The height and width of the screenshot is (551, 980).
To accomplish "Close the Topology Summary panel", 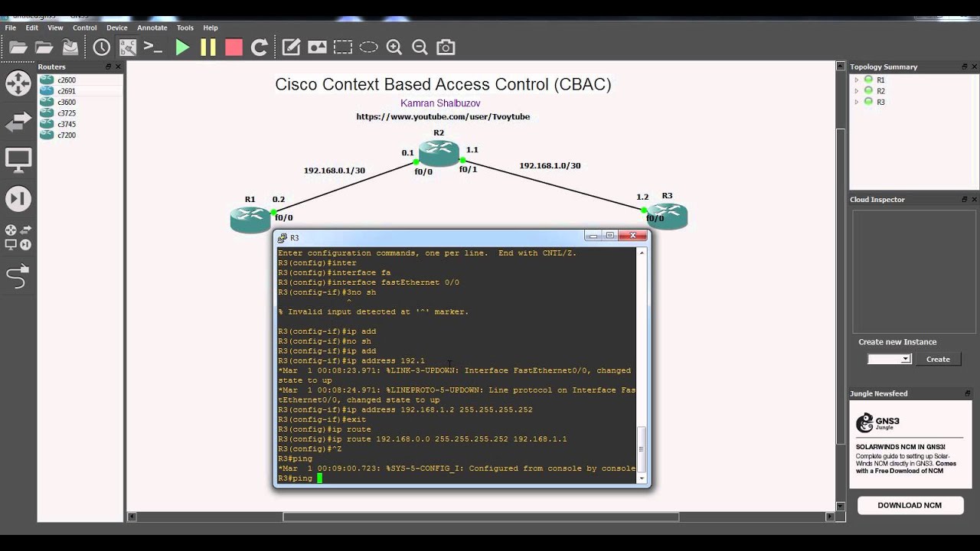I will (974, 67).
